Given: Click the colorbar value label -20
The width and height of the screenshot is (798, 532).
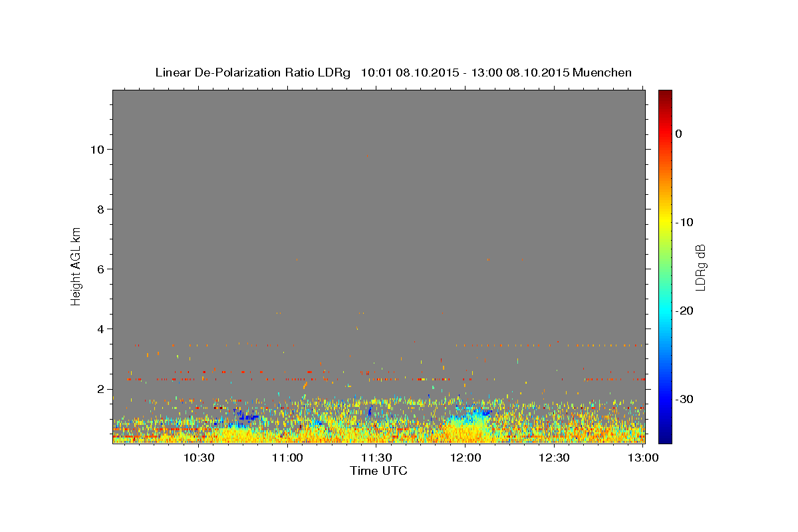Looking at the screenshot, I should coord(685,311).
